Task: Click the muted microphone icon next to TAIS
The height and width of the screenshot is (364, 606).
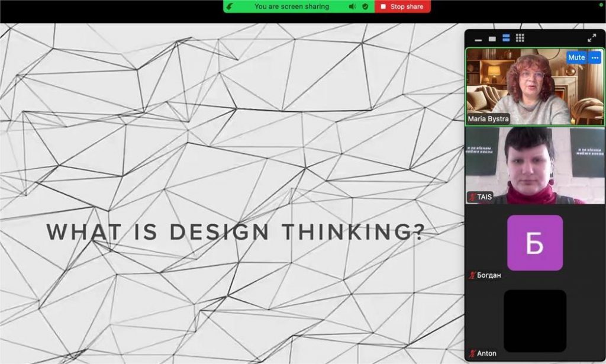Action: (x=472, y=197)
